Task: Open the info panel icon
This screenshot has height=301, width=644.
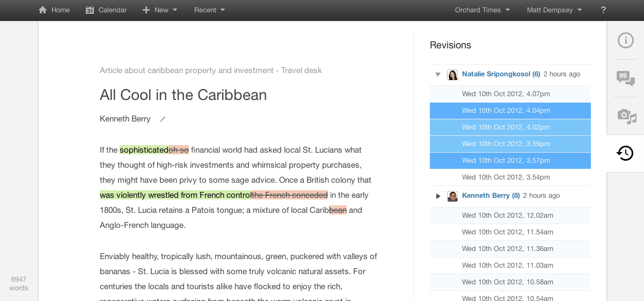Action: (625, 40)
